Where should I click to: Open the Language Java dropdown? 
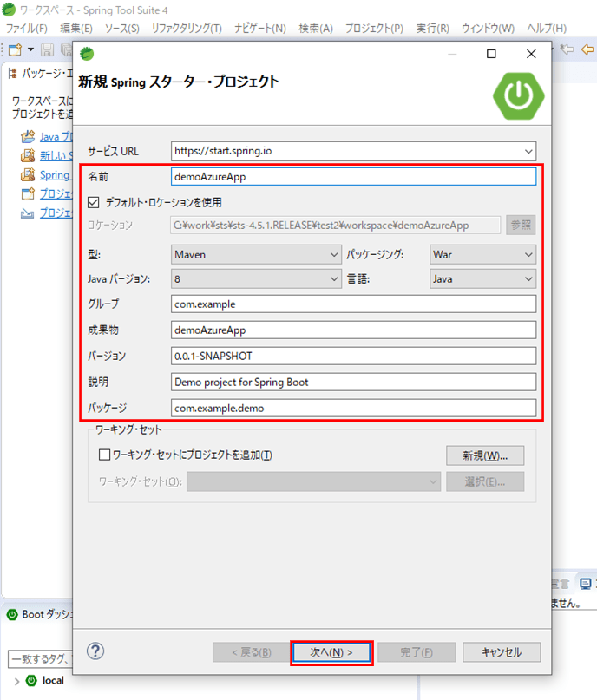[482, 279]
